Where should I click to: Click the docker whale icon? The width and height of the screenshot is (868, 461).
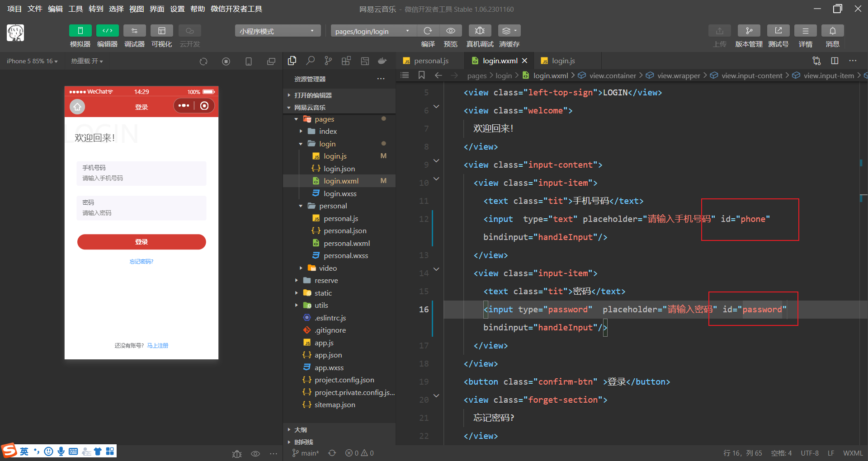coord(382,61)
